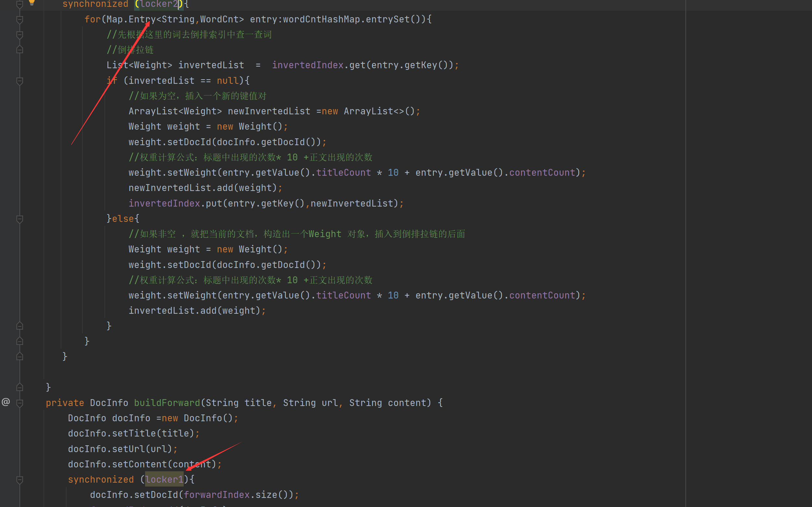Click List<Weight> type declaration

click(x=139, y=65)
